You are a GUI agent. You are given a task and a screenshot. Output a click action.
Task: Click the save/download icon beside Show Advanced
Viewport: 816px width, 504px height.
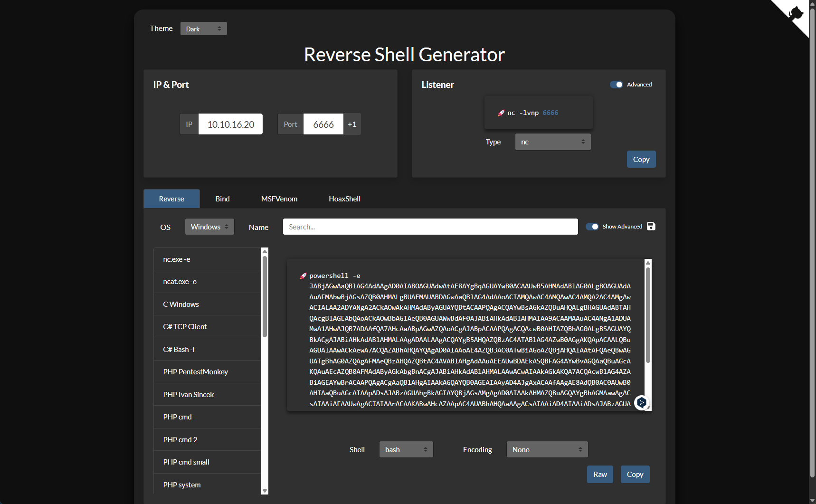pyautogui.click(x=651, y=227)
